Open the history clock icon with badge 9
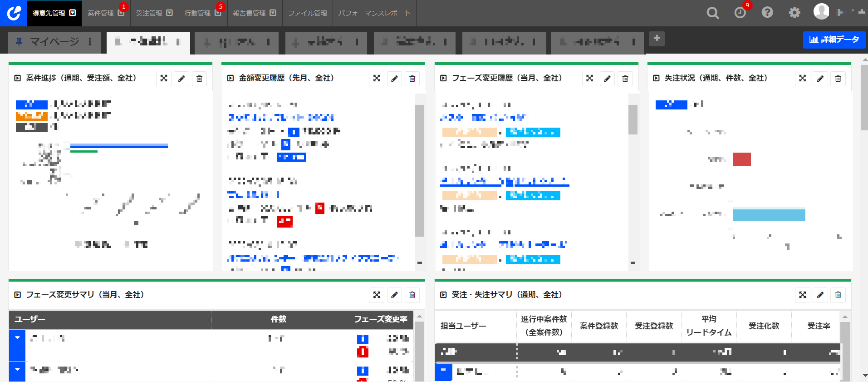 pyautogui.click(x=740, y=13)
